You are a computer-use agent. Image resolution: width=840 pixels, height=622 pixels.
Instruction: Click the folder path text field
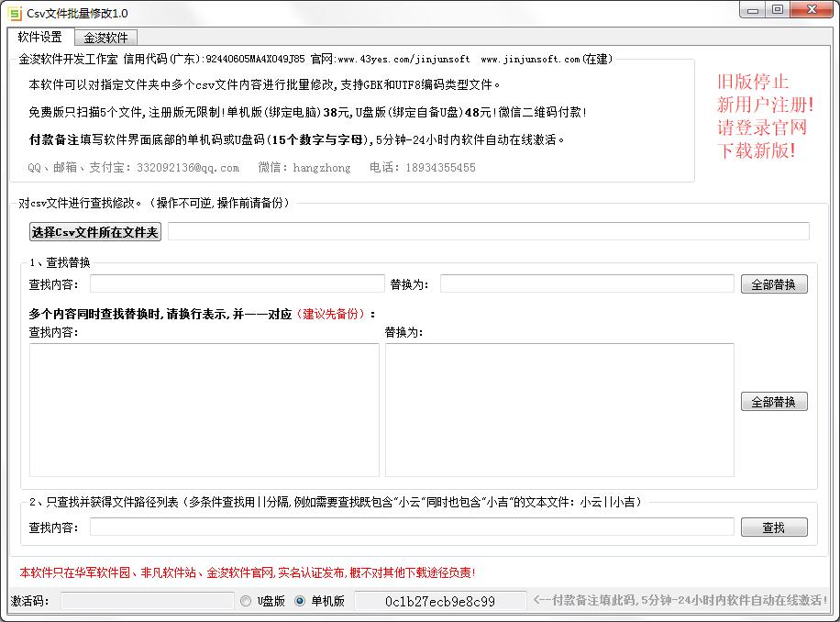point(488,232)
